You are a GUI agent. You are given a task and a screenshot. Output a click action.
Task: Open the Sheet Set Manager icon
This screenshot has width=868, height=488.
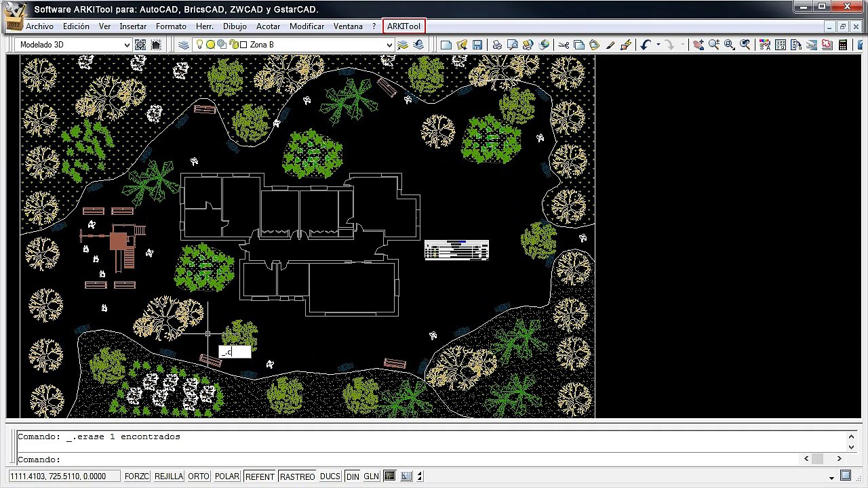tap(812, 45)
